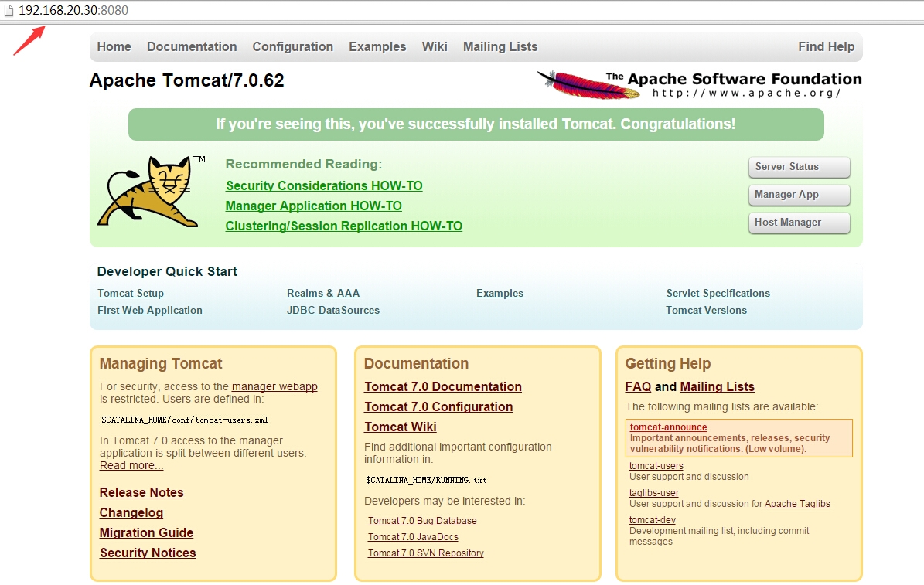
Task: Click the Read more... link
Action: 131,465
